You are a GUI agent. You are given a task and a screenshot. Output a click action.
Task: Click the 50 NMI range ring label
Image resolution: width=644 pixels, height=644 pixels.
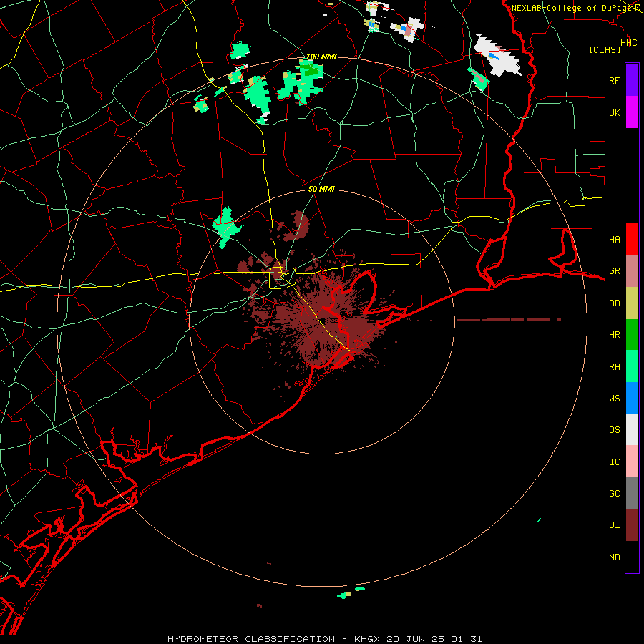coord(321,189)
